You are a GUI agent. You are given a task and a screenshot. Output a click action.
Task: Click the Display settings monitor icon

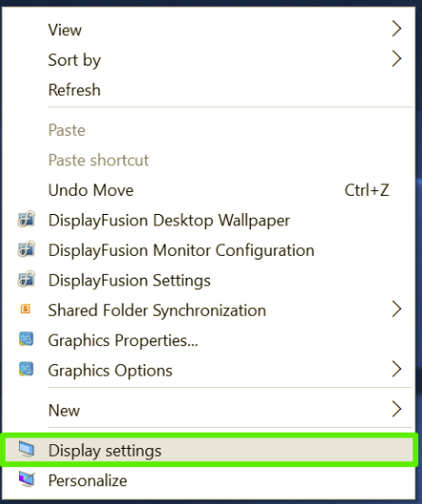click(27, 449)
